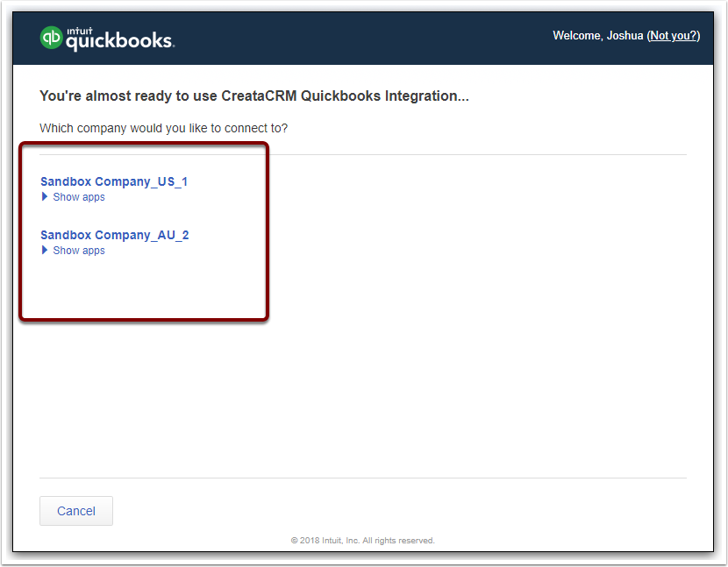The image size is (728, 567).
Task: Click the Intuit QuickBooks logo
Action: (x=107, y=38)
